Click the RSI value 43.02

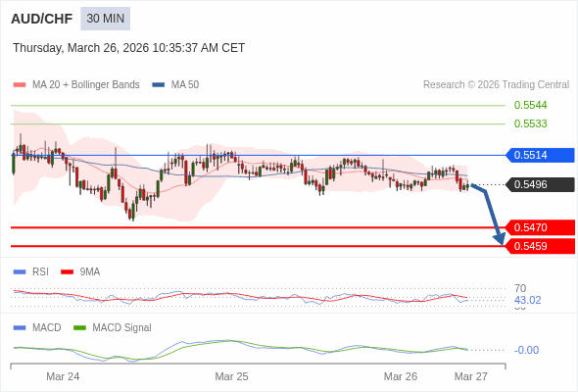[527, 300]
